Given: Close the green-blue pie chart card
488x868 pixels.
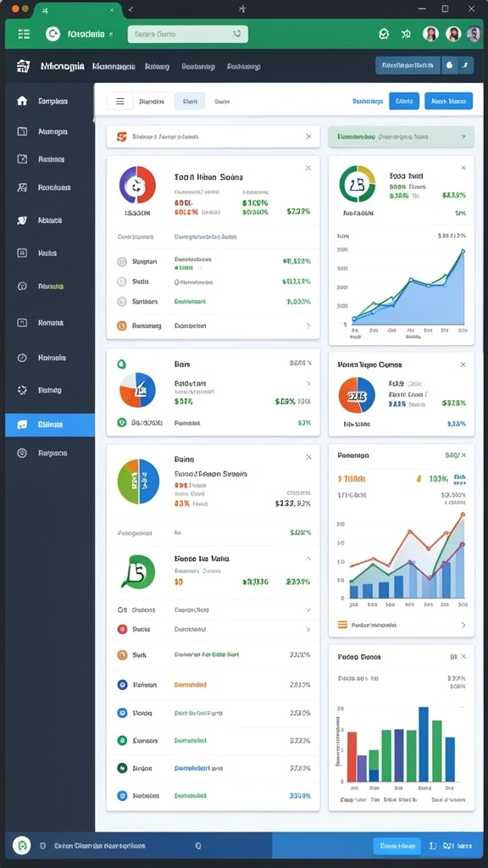Looking at the screenshot, I should [308, 457].
